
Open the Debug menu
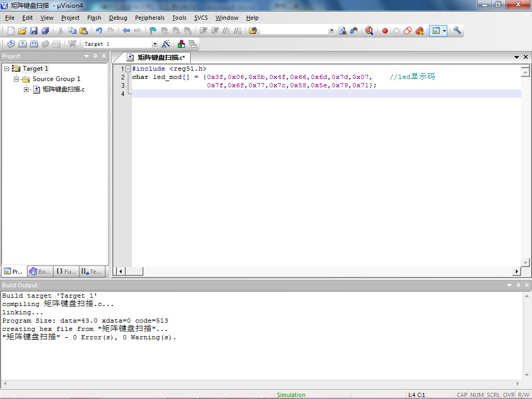(118, 18)
